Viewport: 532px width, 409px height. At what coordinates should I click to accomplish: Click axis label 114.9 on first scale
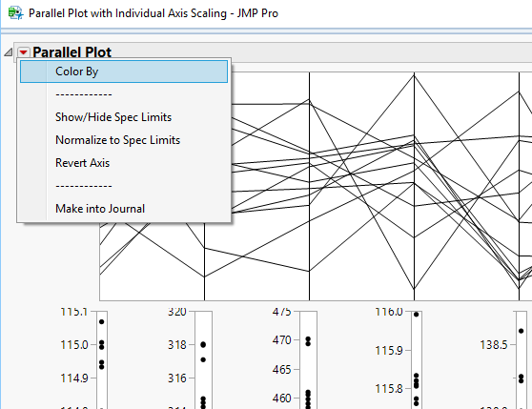74,378
